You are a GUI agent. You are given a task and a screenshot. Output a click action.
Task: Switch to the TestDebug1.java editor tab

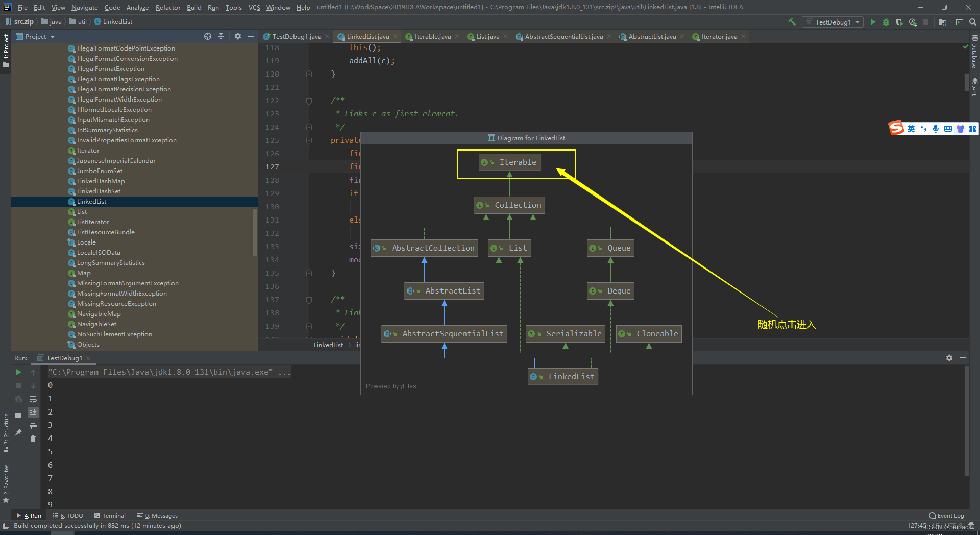297,36
